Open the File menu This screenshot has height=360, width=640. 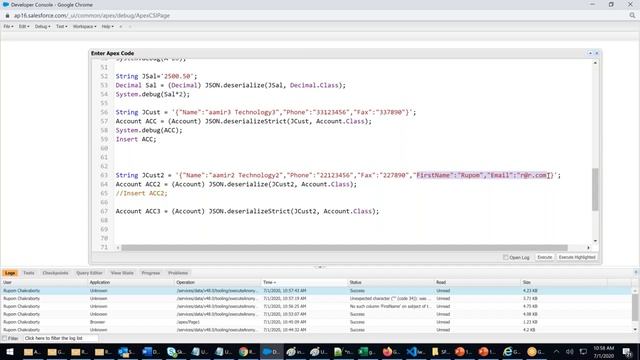click(x=8, y=27)
